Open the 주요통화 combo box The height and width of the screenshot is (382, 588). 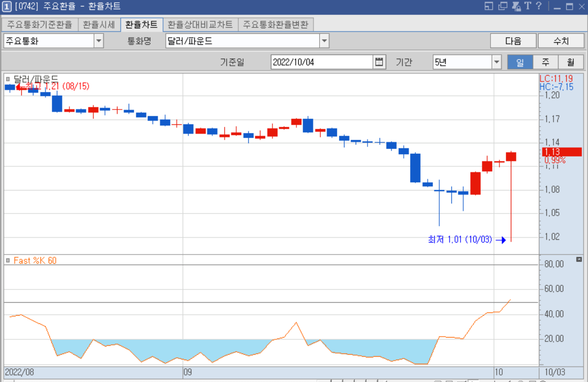click(53, 40)
